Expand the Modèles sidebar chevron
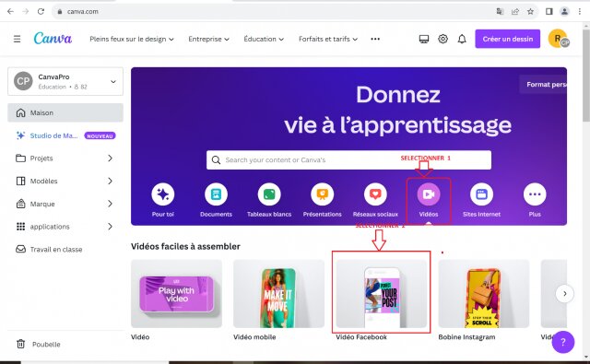Image resolution: width=590 pixels, height=364 pixels. pos(110,181)
